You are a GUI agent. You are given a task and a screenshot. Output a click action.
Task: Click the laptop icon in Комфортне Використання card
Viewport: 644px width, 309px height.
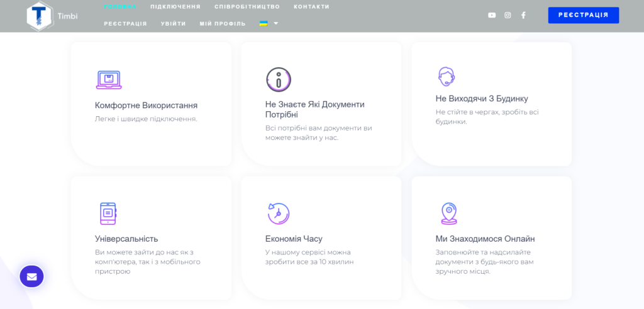pos(109,80)
